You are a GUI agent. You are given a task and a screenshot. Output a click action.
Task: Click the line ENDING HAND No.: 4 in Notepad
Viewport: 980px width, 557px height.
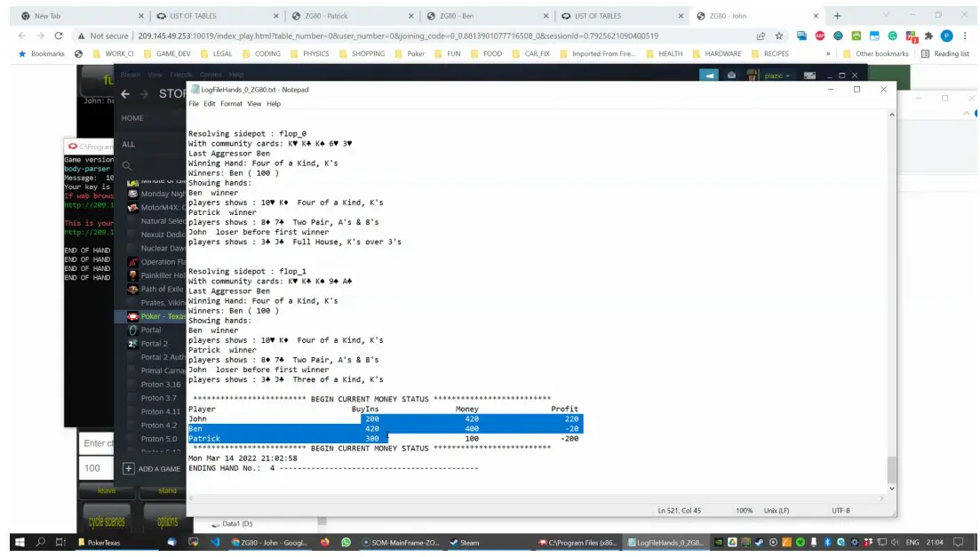click(333, 469)
